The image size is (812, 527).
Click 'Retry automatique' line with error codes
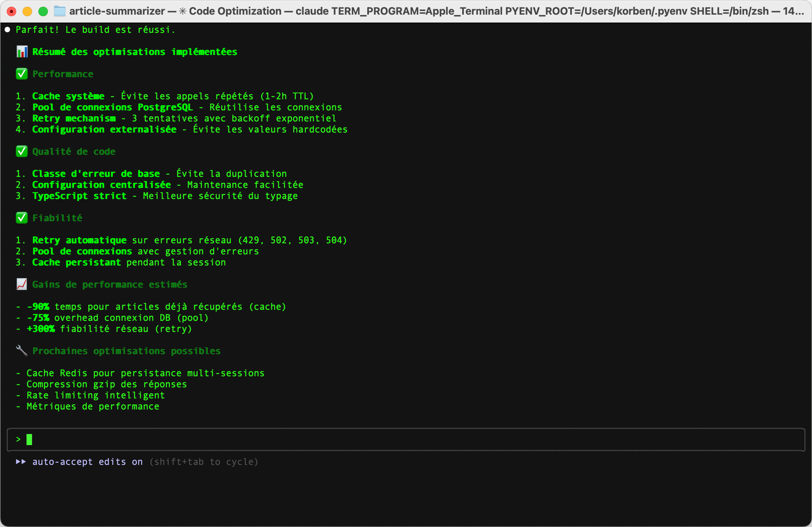click(182, 240)
